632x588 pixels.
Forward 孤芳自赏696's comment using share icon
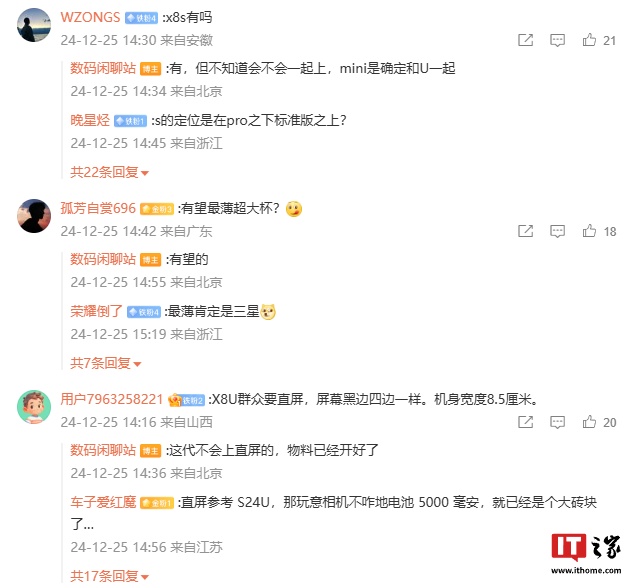pyautogui.click(x=526, y=231)
